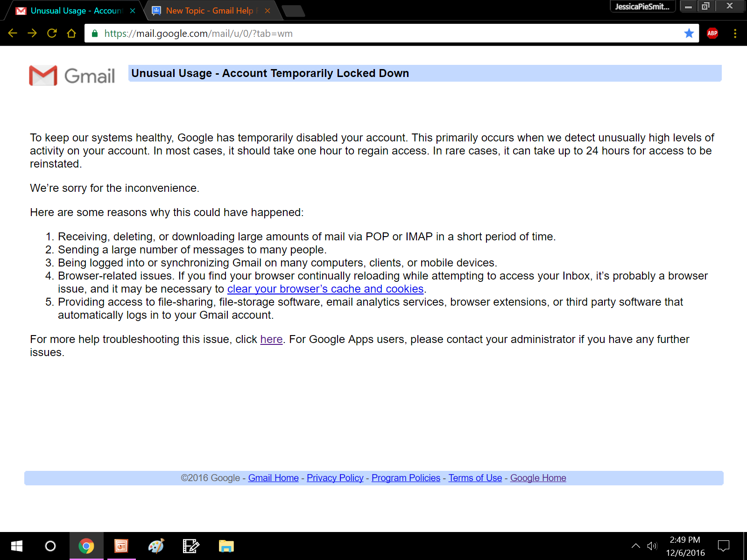The width and height of the screenshot is (747, 560).
Task: Open the Adblock Plus extension
Action: click(x=712, y=33)
